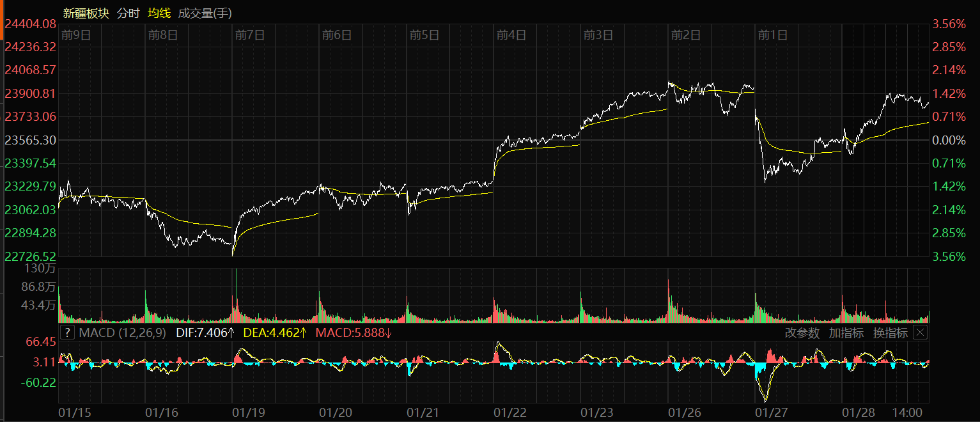Click the 成交量(手) volume legend
The width and height of the screenshot is (980, 422).
(x=205, y=13)
